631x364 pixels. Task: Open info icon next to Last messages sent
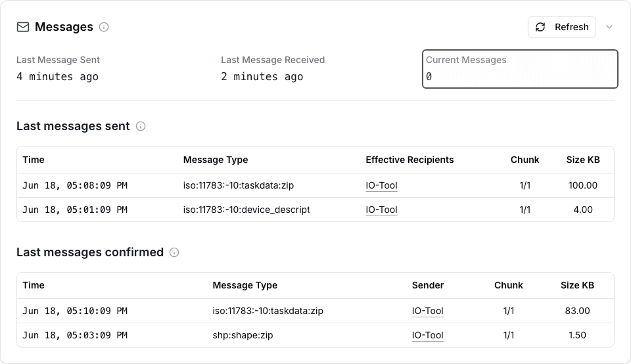pos(141,126)
